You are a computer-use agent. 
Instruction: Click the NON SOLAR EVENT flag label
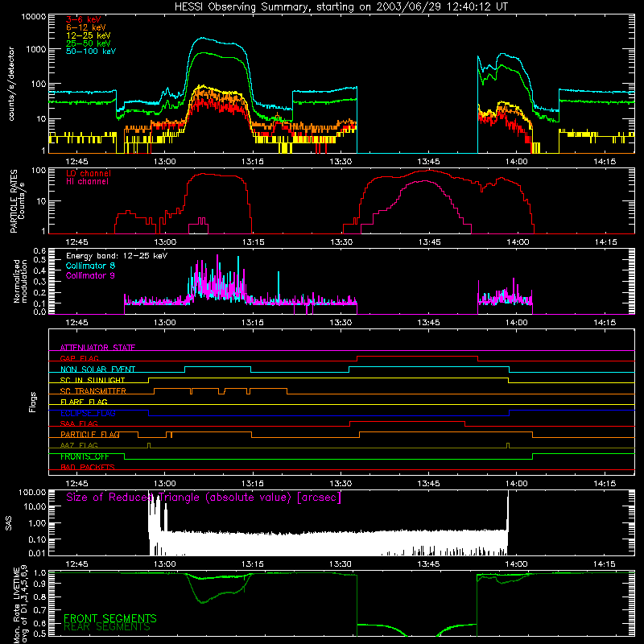(97, 369)
